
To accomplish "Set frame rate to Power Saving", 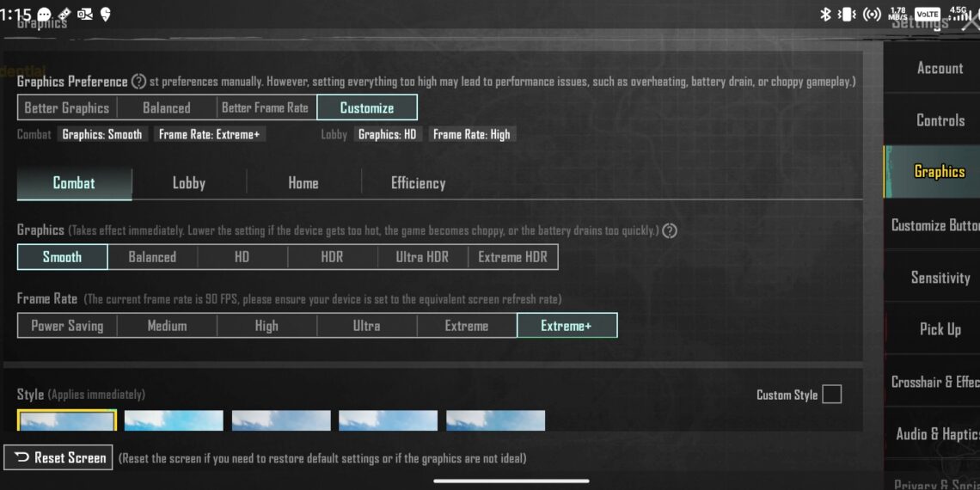I will click(67, 326).
